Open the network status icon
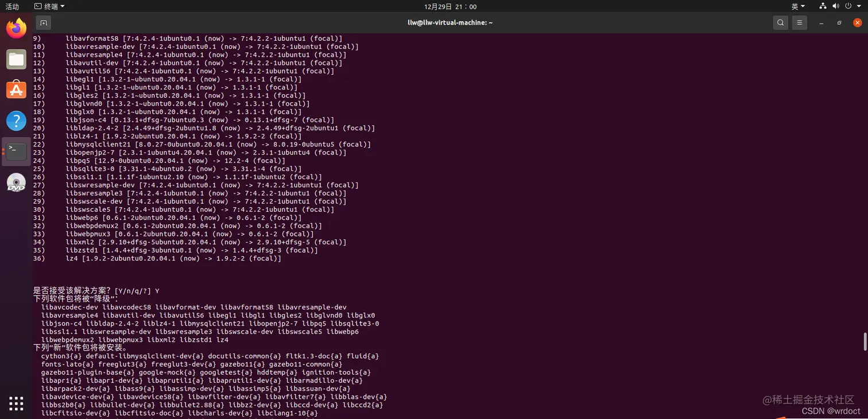 coord(823,6)
